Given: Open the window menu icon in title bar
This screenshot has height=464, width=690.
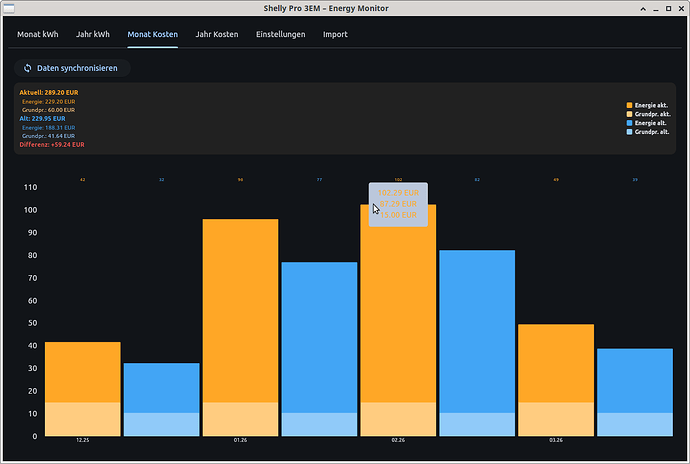Looking at the screenshot, I should (9, 8).
